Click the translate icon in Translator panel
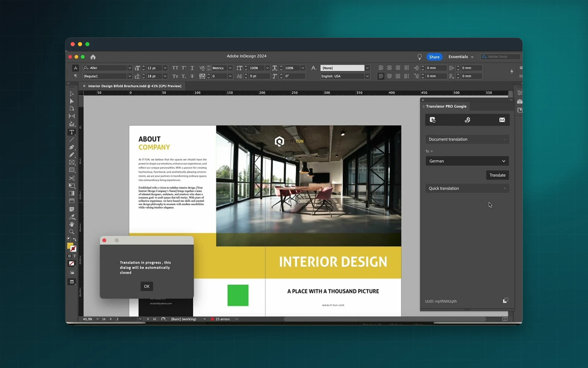The width and height of the screenshot is (588, 368). point(432,120)
